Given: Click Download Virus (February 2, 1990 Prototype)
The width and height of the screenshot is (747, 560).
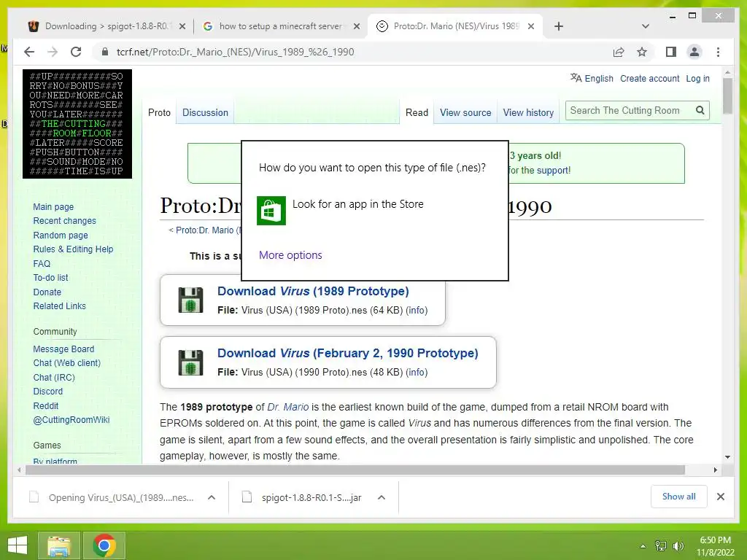Looking at the screenshot, I should [x=348, y=353].
